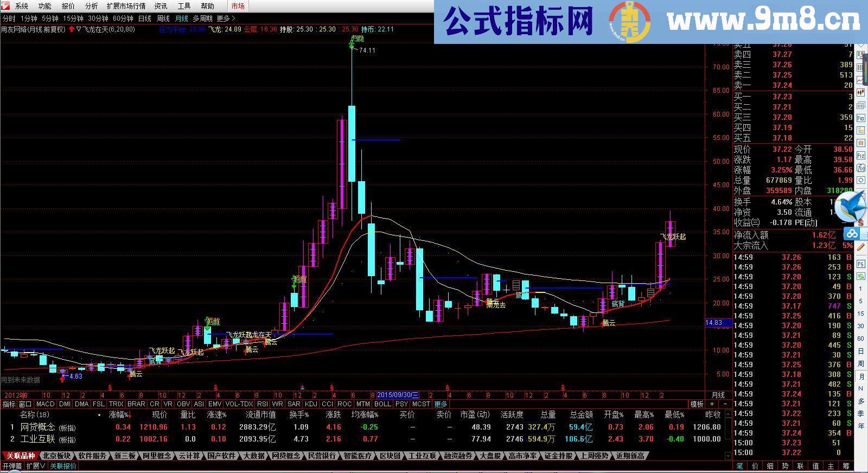Open the F10 company info sidebar icon
This screenshot has height=473, width=868.
click(860, 118)
